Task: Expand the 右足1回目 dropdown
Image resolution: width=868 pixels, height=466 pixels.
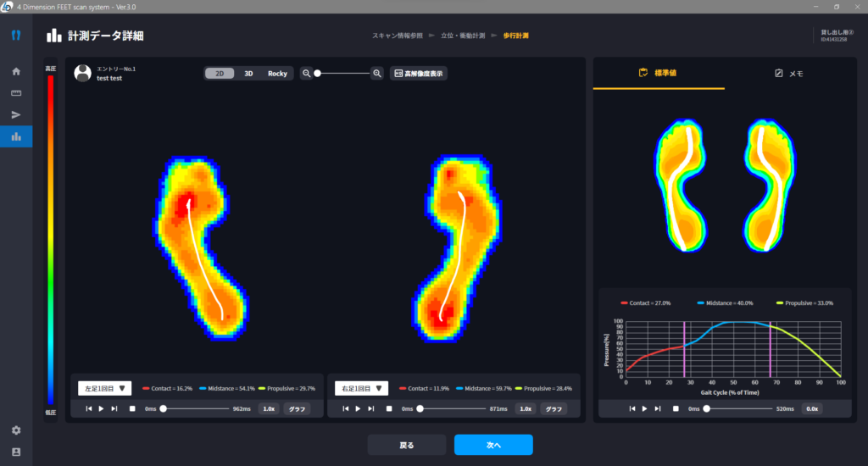Action: pyautogui.click(x=361, y=388)
